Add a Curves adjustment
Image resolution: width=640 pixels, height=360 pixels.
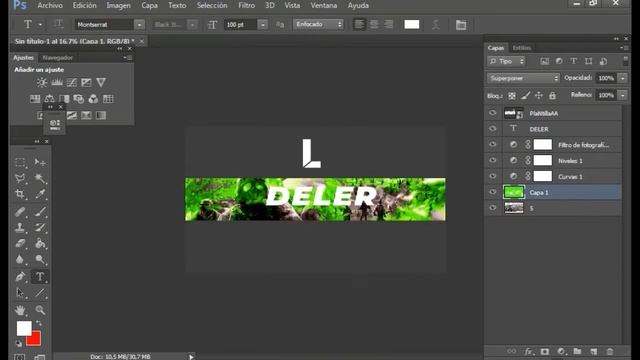pos(71,82)
